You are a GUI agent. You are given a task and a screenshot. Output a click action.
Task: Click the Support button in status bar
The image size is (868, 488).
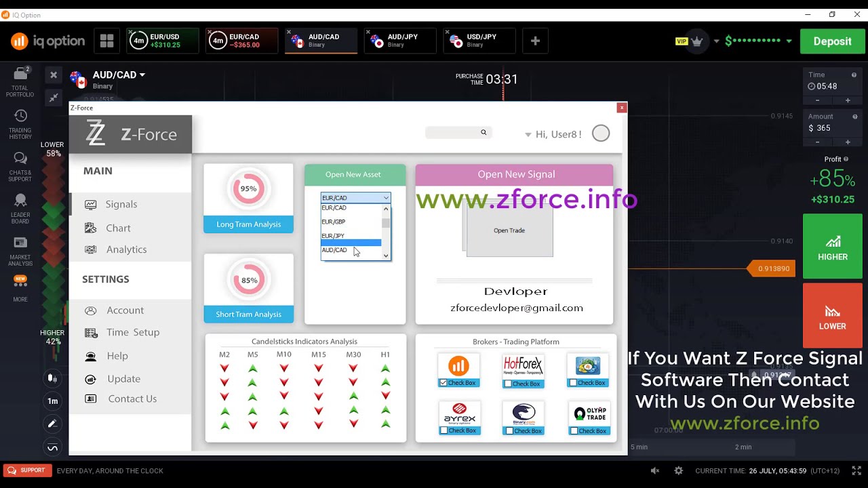pyautogui.click(x=27, y=470)
